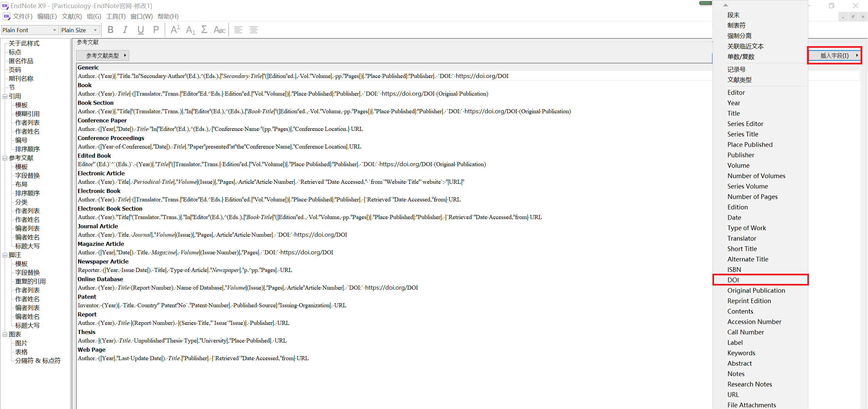Select 字段替换 under 参考文献
868x409 pixels.
27,176
